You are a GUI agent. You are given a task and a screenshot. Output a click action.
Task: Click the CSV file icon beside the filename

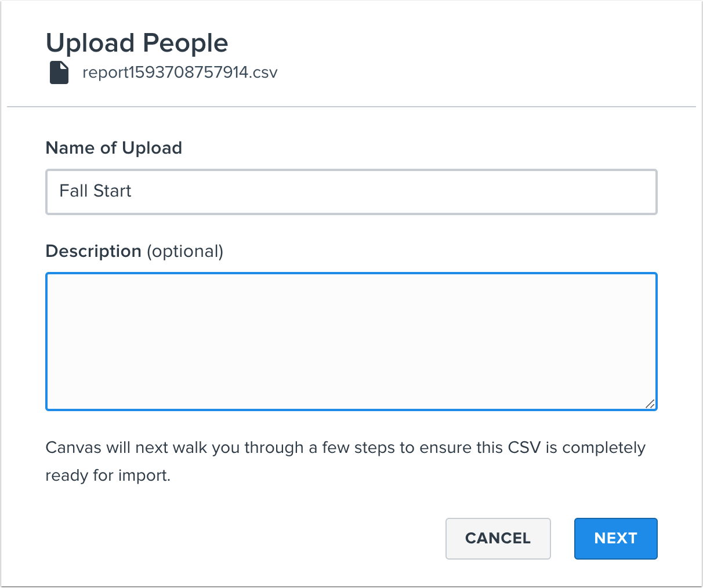coord(59,72)
